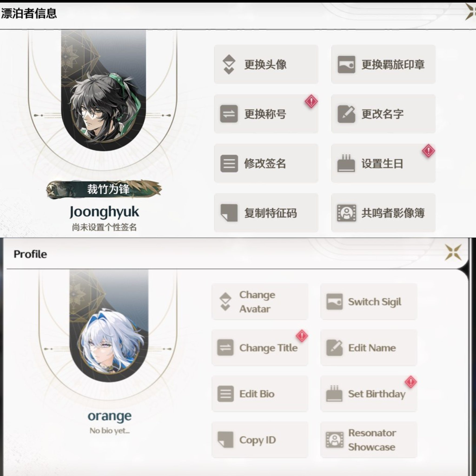Click the Change Avatar arrows icon

click(x=225, y=301)
